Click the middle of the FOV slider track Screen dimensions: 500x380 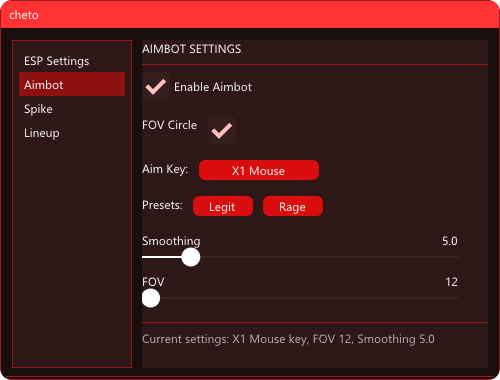300,298
